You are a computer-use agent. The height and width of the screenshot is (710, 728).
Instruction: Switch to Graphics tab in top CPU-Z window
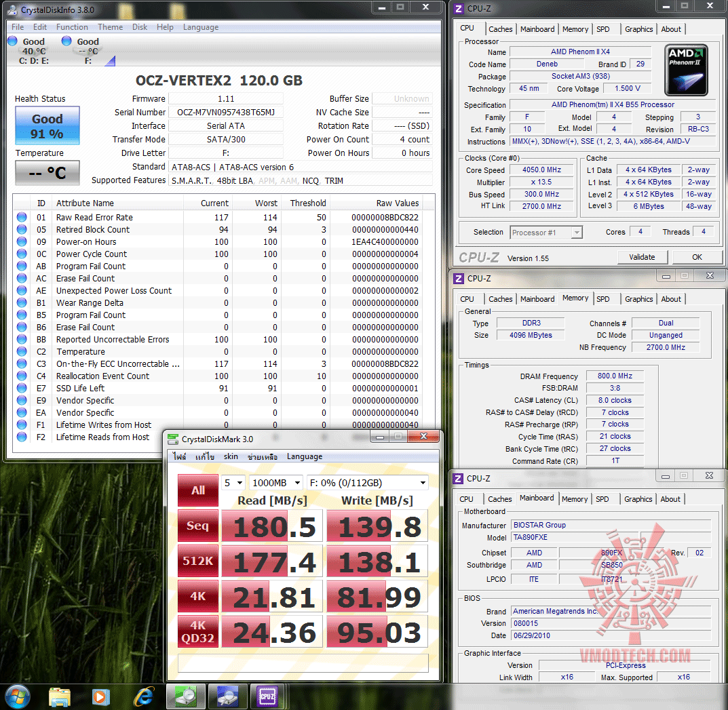638,29
